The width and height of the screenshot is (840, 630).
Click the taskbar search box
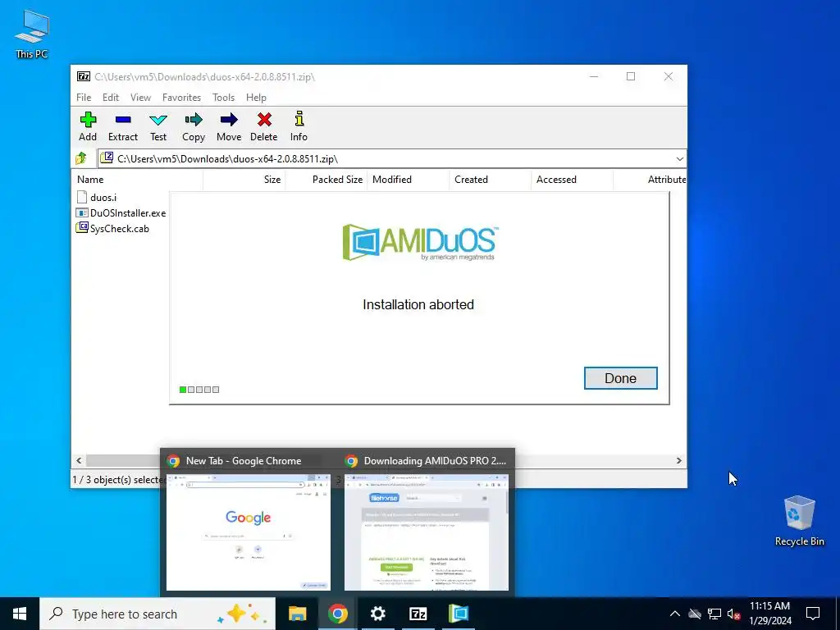pos(157,614)
